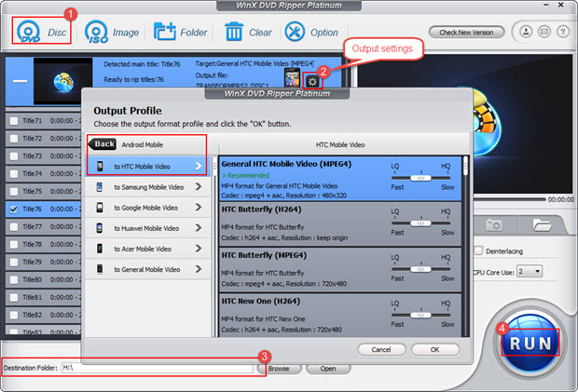Adjust quality slider for HTC Butterfly (MPEG4)

420,269
